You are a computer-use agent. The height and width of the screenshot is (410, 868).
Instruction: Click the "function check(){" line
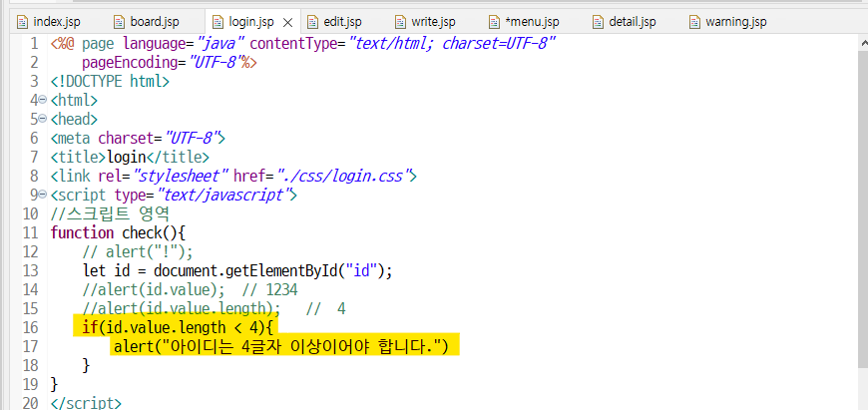pos(118,233)
